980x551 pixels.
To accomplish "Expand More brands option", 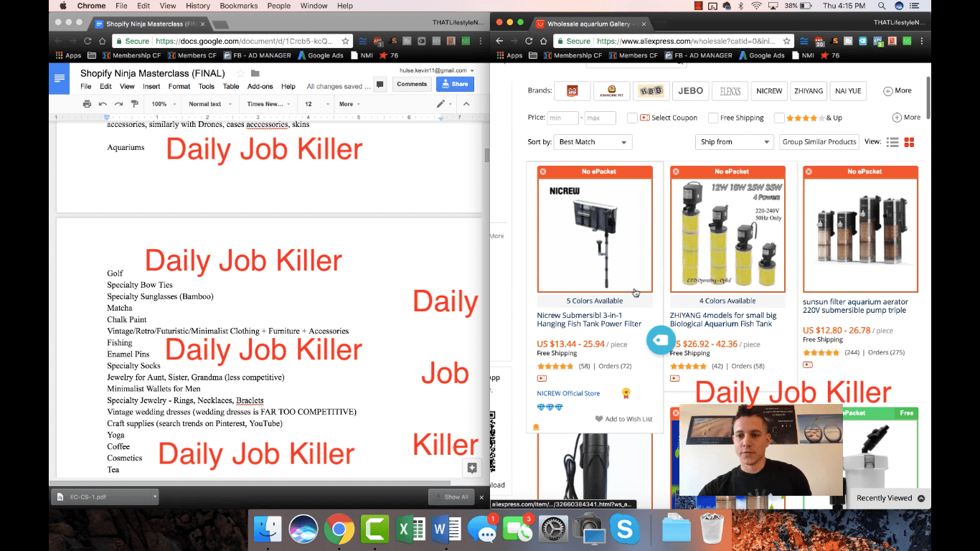I will click(897, 91).
